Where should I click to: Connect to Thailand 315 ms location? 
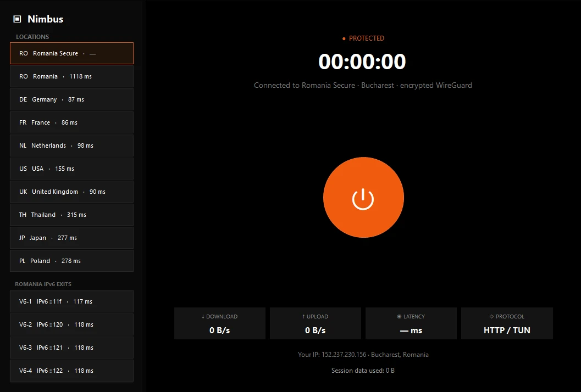pos(71,215)
